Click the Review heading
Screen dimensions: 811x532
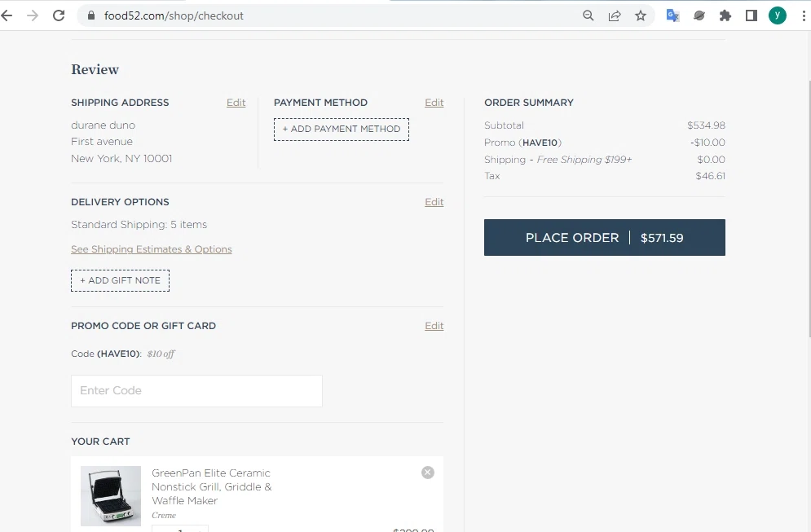pos(95,69)
